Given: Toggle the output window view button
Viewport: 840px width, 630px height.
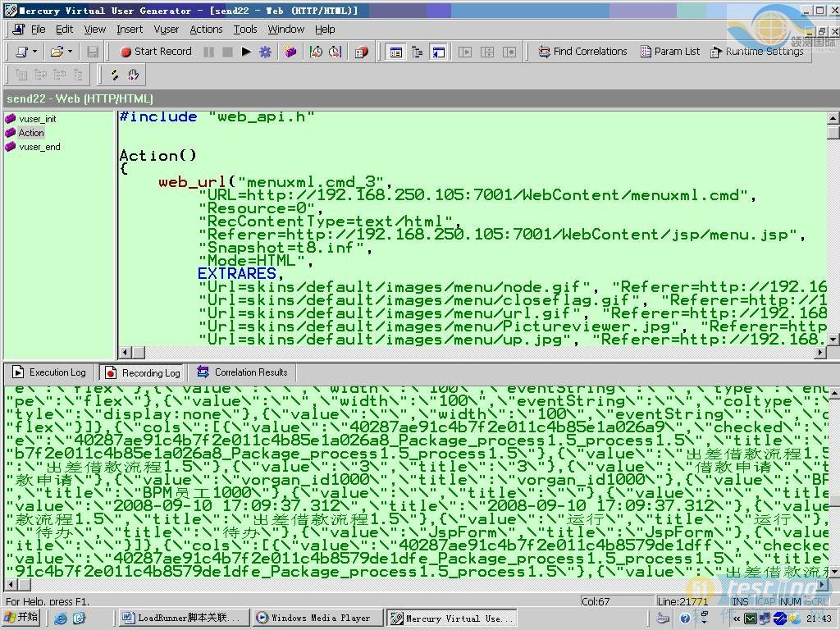Looking at the screenshot, I should pos(439,52).
